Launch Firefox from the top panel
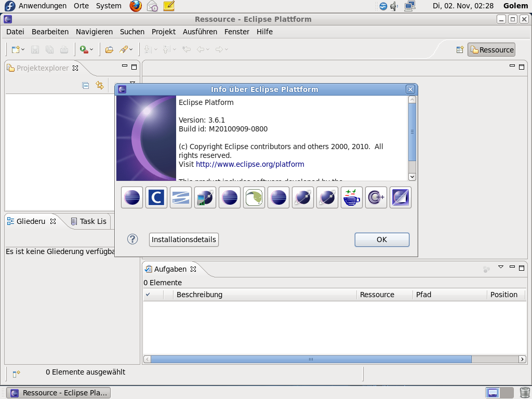The width and height of the screenshot is (532, 399). (136, 6)
